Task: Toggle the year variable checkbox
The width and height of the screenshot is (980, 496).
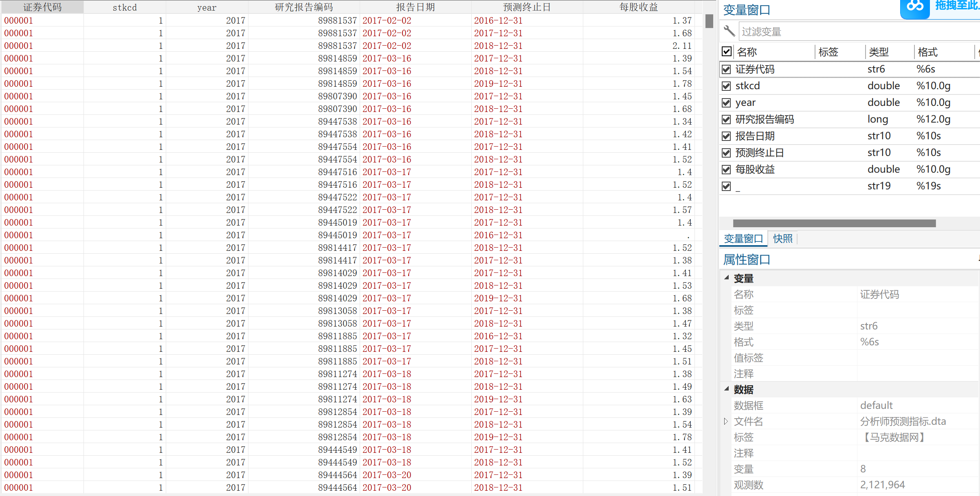Action: 726,103
